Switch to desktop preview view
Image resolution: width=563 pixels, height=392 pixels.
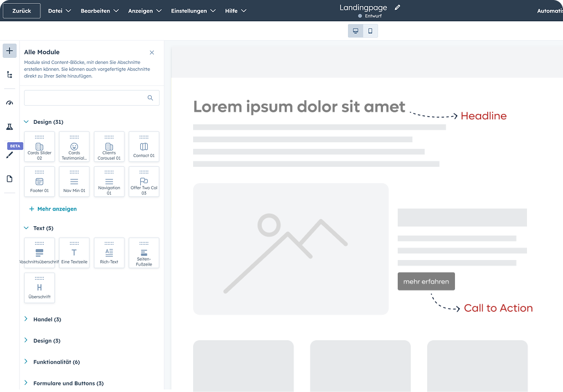(x=356, y=31)
